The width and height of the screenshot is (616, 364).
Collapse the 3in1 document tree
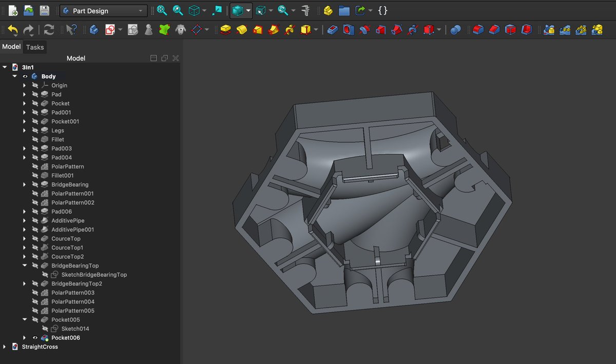click(5, 67)
